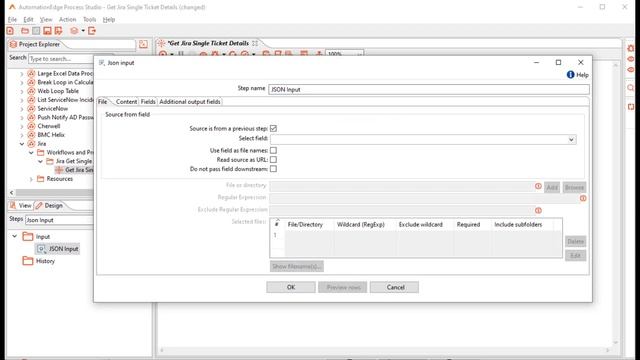
Task: Click the File/Directory column header
Action: (x=305, y=224)
